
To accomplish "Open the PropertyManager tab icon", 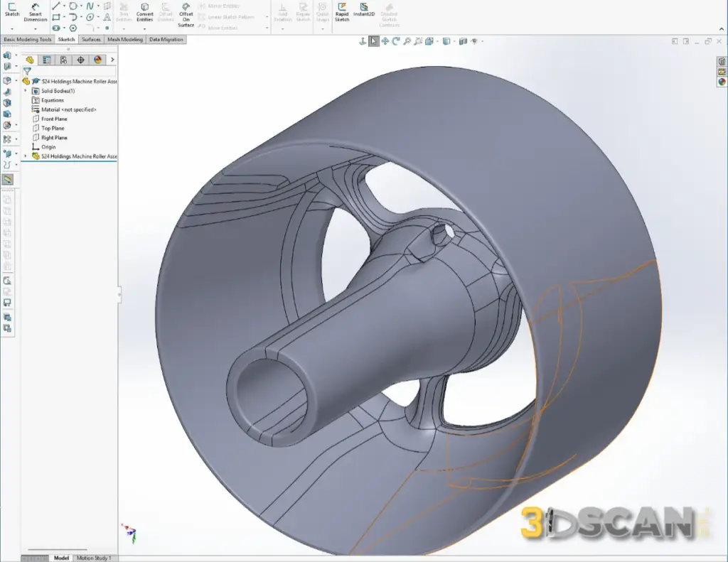I will click(x=46, y=60).
